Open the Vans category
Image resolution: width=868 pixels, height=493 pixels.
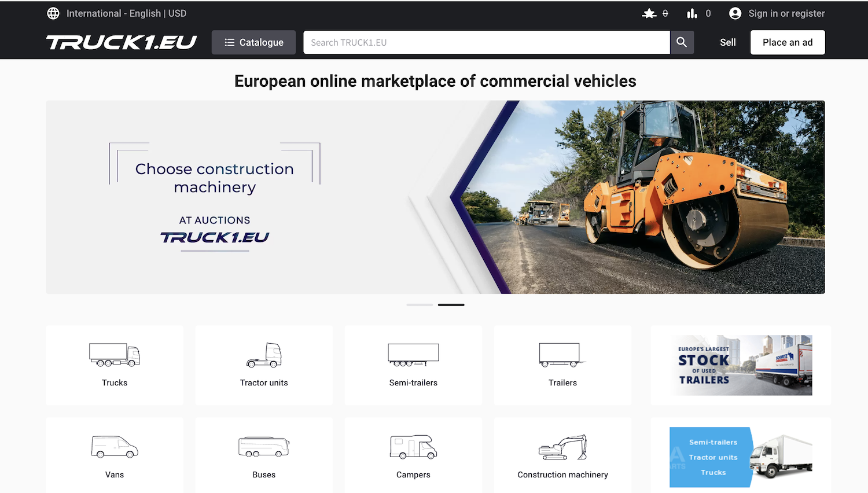[x=115, y=456]
